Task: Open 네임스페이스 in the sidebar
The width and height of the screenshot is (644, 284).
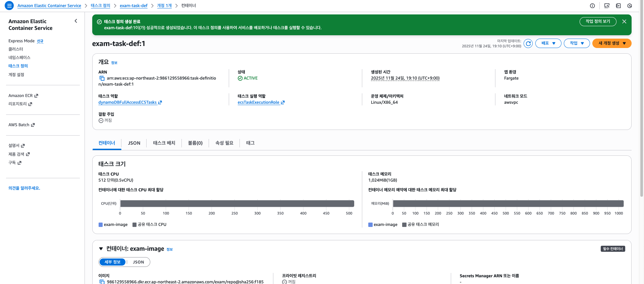Action: (x=19, y=57)
